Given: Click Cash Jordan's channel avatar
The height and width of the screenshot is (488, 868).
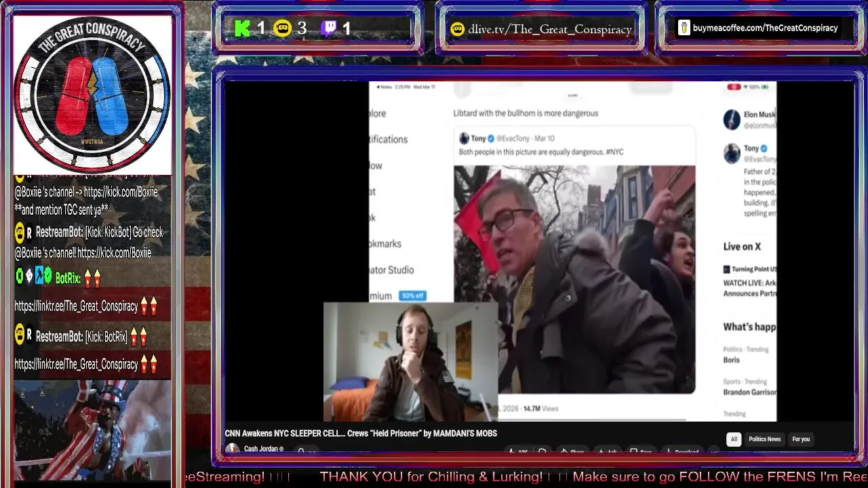Looking at the screenshot, I should 233,449.
